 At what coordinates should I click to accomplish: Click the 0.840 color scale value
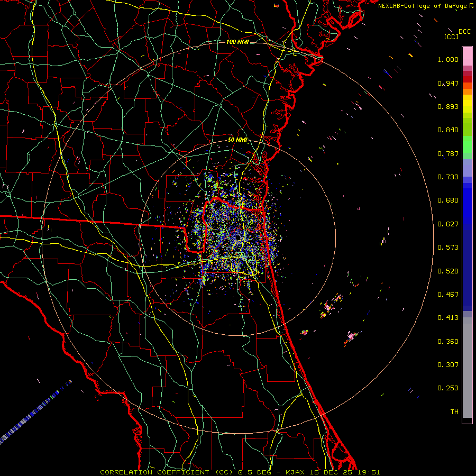coord(448,130)
